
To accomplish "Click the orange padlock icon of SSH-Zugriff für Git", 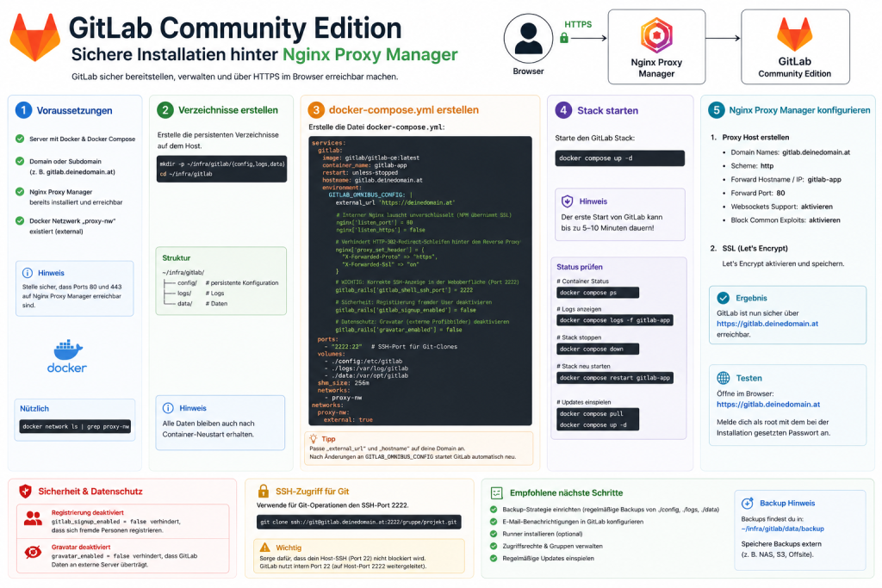I will tap(263, 491).
